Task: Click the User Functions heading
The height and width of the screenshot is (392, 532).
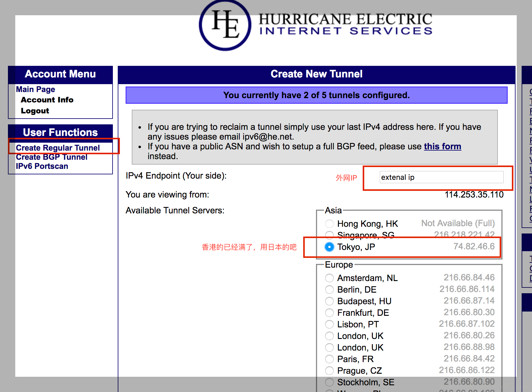Action: pyautogui.click(x=60, y=133)
